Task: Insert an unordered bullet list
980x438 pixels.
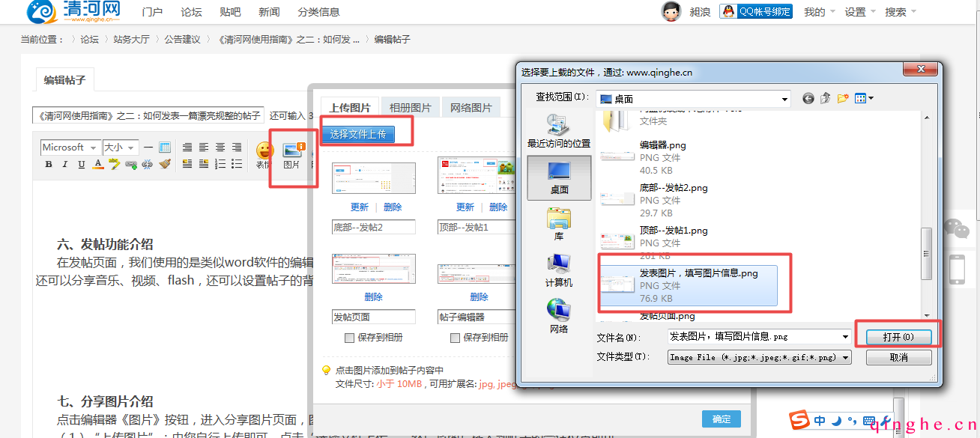Action: coord(237,164)
